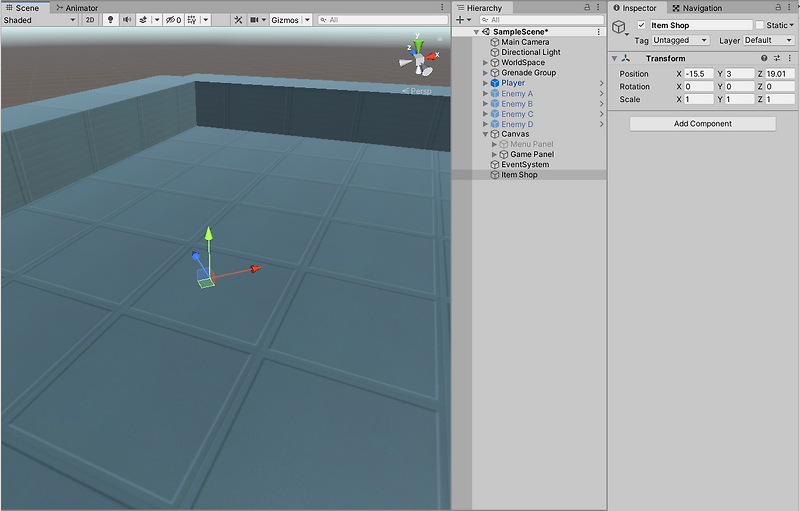Open Gizmos dropdown arrow
The image size is (800, 511).
coord(307,20)
